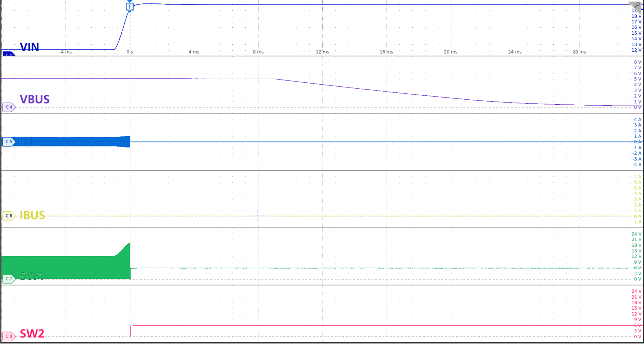Click the VIN waveform label

pos(30,47)
